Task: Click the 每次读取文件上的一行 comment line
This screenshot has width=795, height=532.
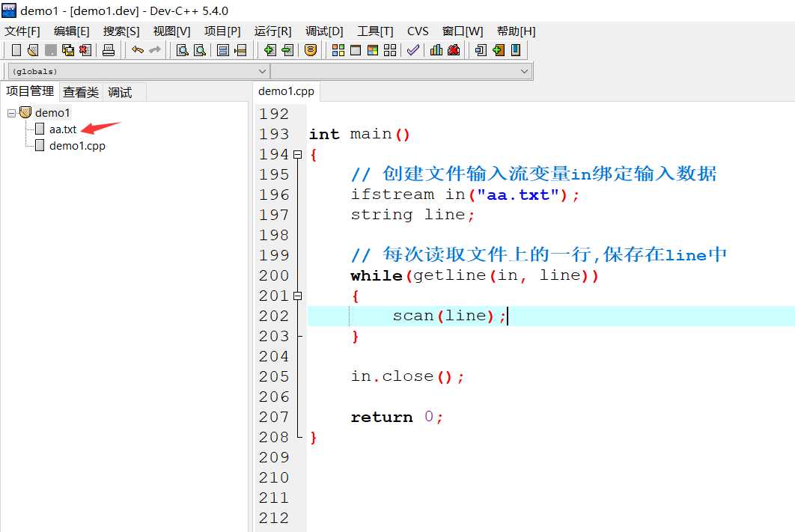Action: point(539,255)
